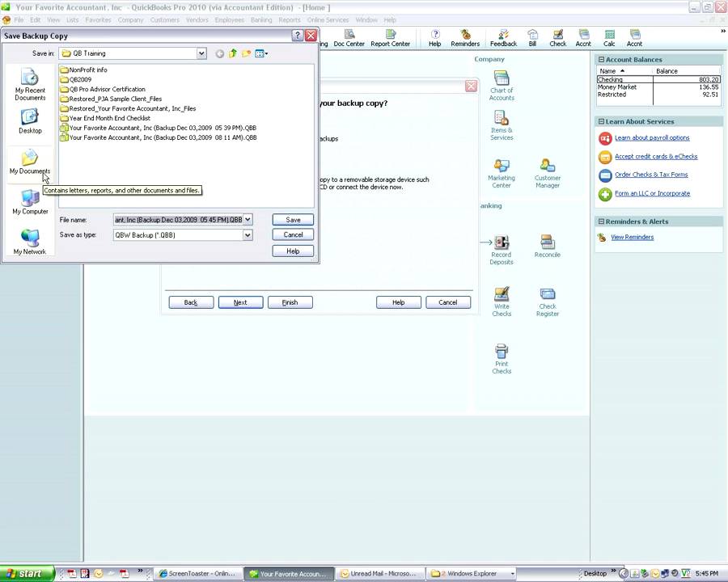
Task: Click Finish in the backup wizard
Action: [x=290, y=302]
